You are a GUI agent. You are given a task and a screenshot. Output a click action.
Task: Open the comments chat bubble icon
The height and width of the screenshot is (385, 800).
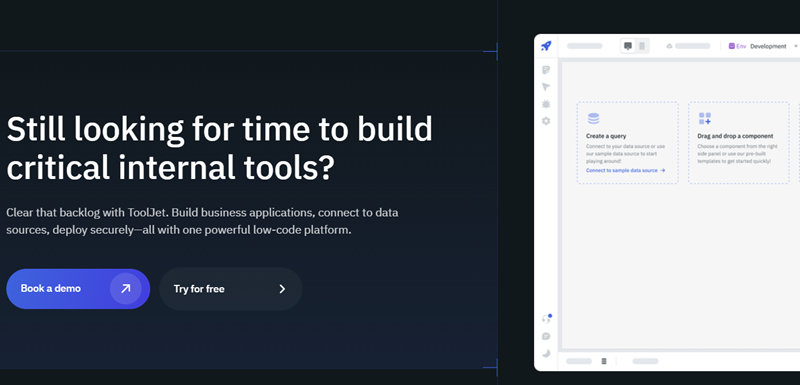546,336
